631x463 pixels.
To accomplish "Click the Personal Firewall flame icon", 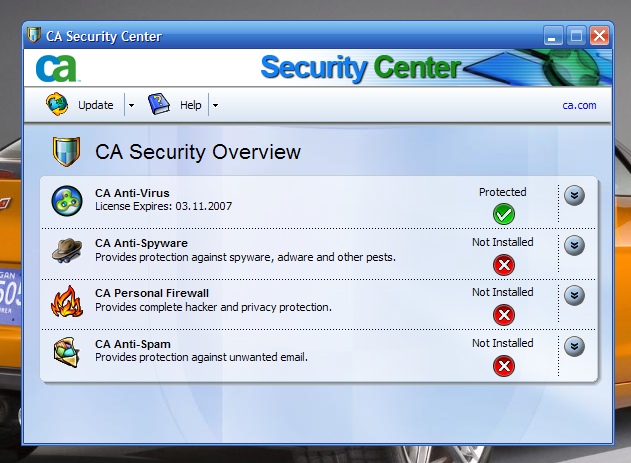I will coord(67,301).
